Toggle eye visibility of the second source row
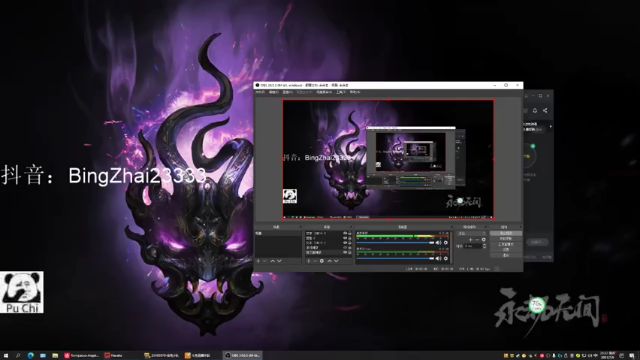Image resolution: width=640 pixels, height=360 pixels. click(x=345, y=238)
